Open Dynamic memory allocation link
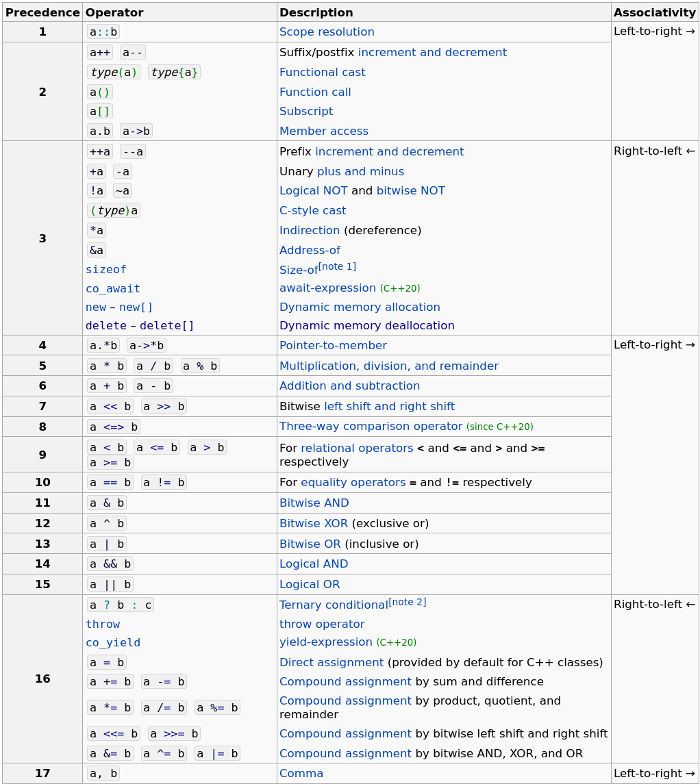Screen dimensions: 700x784 click(x=360, y=307)
